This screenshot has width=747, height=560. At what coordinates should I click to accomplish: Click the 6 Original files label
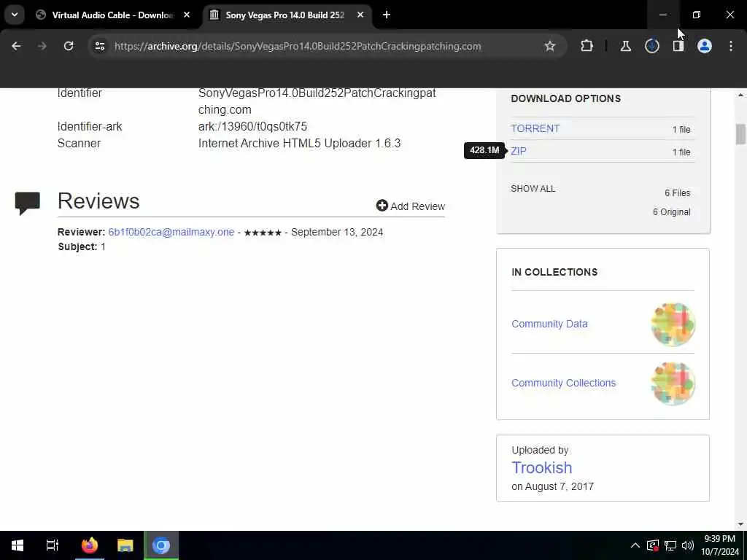pyautogui.click(x=671, y=212)
